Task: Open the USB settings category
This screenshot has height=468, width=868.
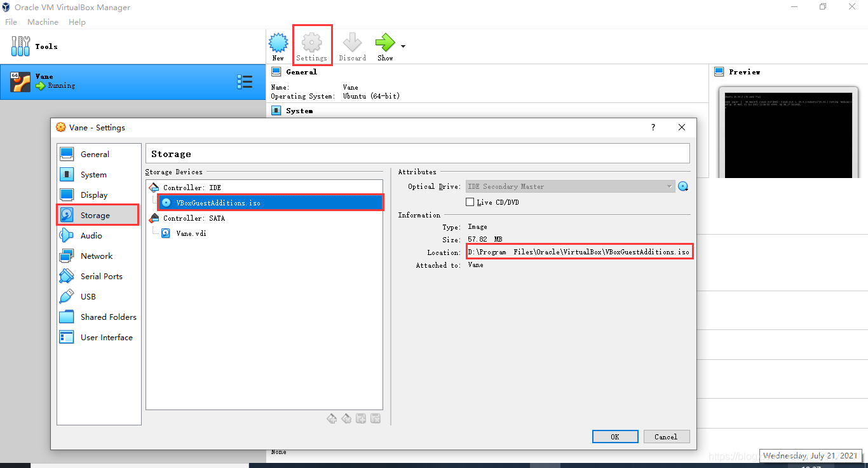Action: click(98, 296)
